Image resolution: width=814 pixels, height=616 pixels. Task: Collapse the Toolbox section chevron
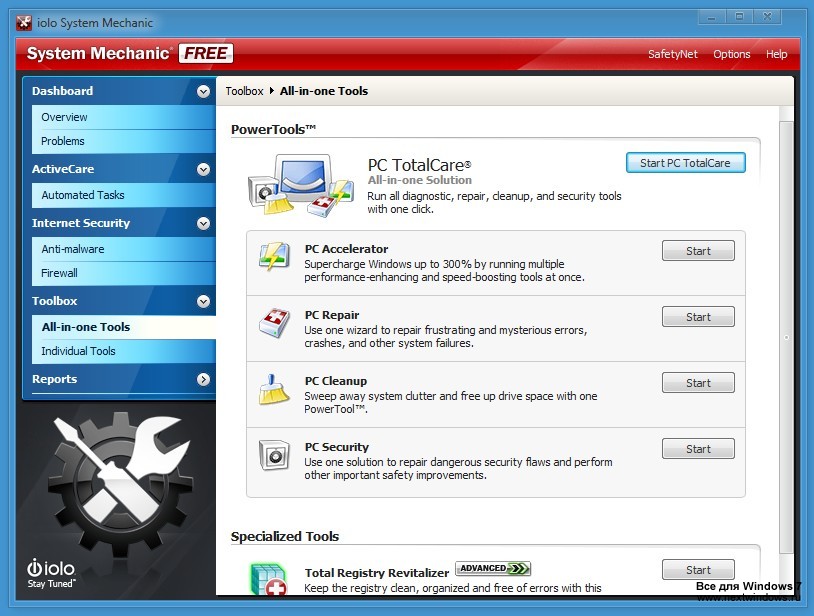point(204,301)
